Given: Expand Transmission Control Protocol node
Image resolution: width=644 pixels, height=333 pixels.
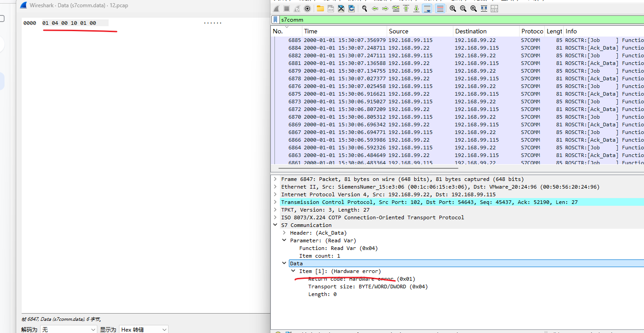Looking at the screenshot, I should coord(275,202).
